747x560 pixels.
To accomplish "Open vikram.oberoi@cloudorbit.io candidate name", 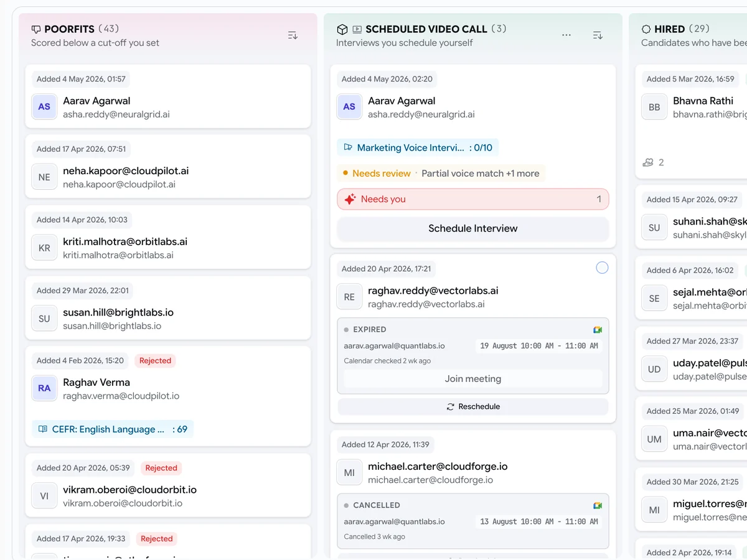I will tap(129, 490).
